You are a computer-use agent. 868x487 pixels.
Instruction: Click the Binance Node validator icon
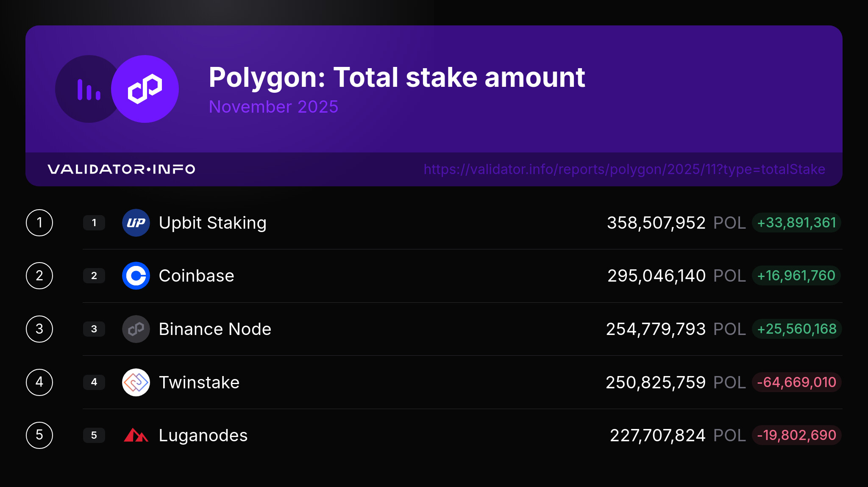[136, 329]
